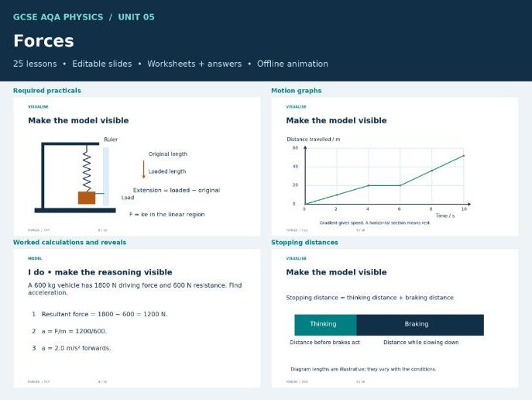Click the 'Editable slides' text
Viewport: 532px width, 400px height.
coord(101,64)
